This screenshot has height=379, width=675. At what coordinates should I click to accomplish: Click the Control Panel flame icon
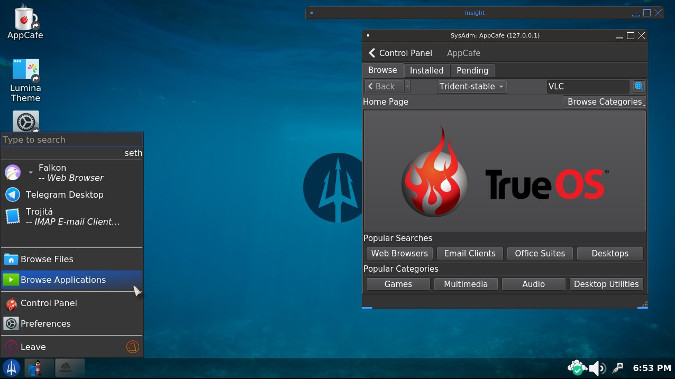point(11,304)
